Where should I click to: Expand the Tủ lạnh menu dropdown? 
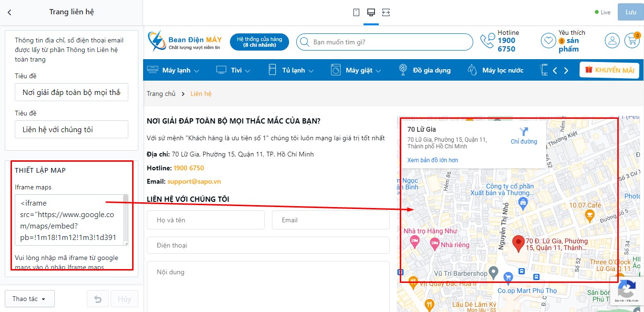pos(311,71)
